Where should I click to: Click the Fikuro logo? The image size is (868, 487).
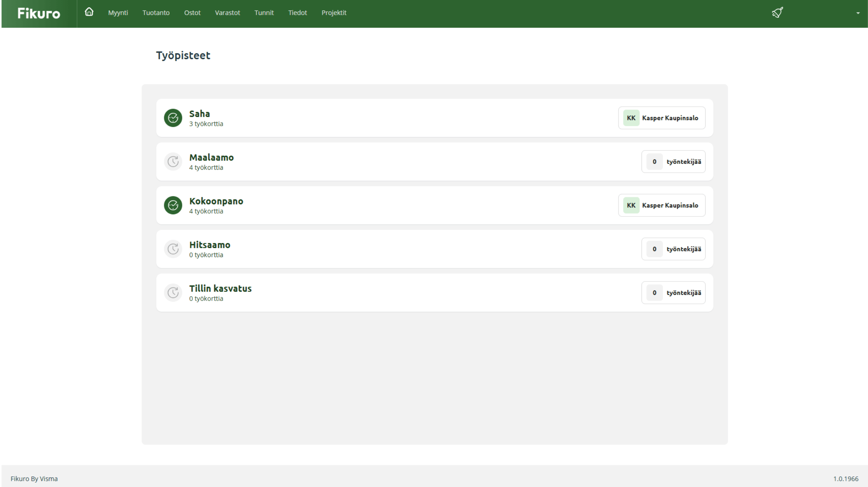tap(39, 13)
